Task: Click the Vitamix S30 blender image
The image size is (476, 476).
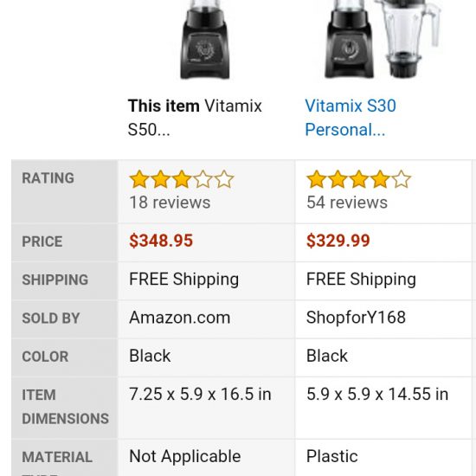Action: 383,39
